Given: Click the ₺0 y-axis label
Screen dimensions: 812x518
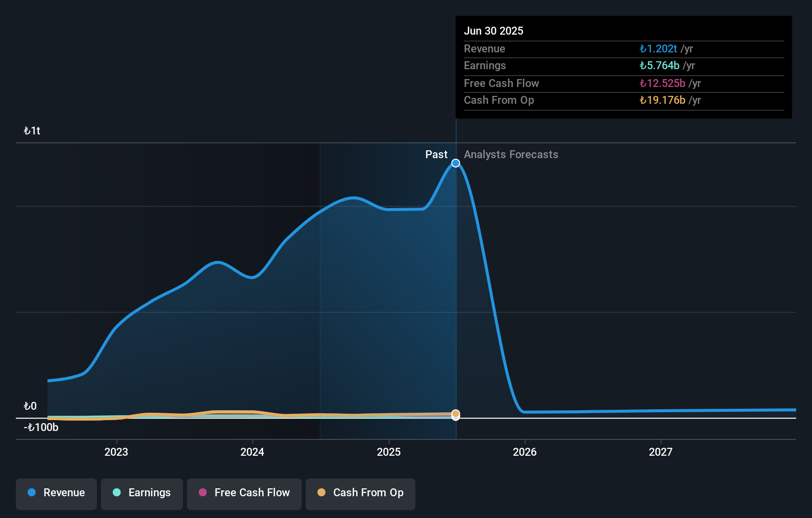Looking at the screenshot, I should 30,406.
